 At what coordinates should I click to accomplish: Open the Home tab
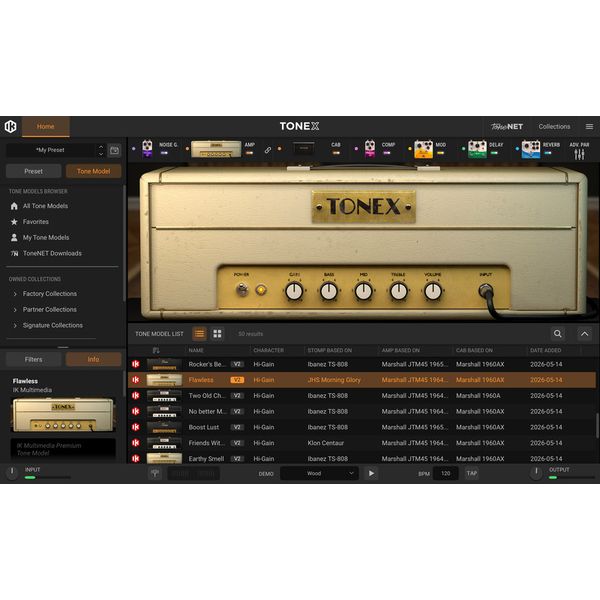[x=46, y=126]
